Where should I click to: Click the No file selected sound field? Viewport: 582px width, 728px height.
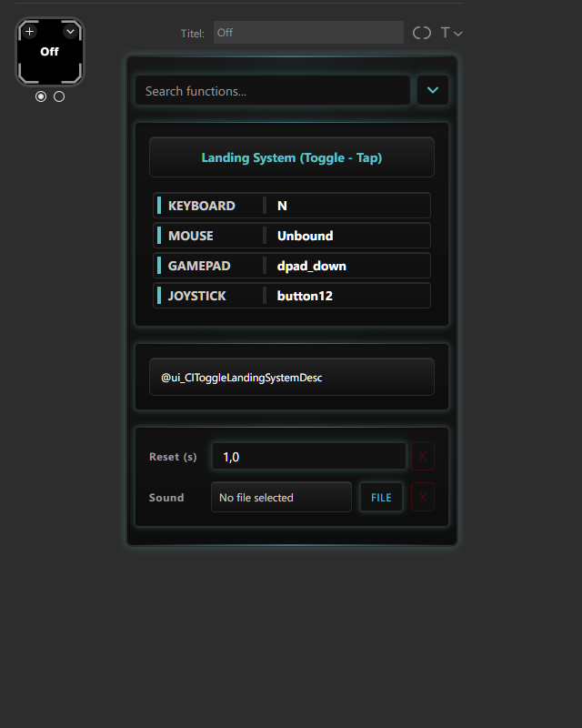tap(281, 498)
